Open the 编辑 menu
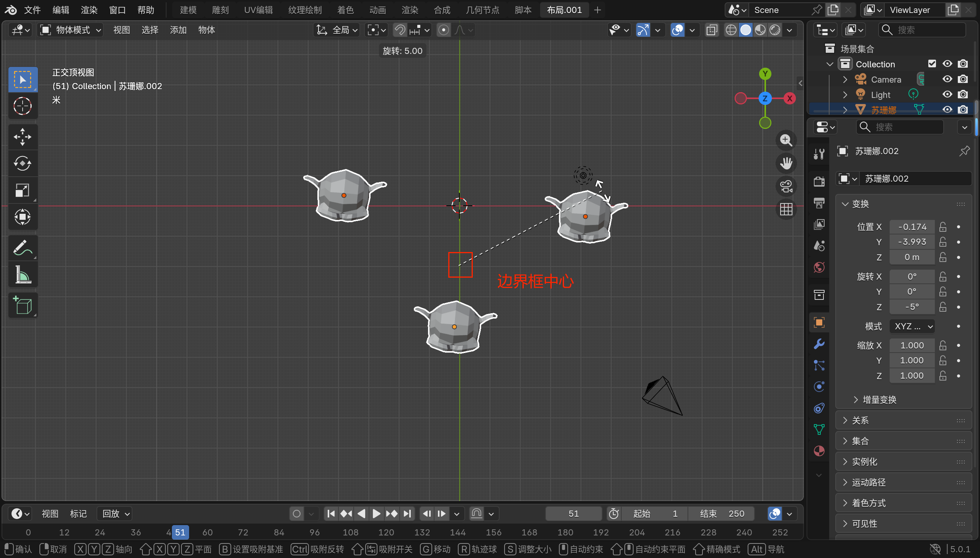980x558 pixels. tap(60, 10)
